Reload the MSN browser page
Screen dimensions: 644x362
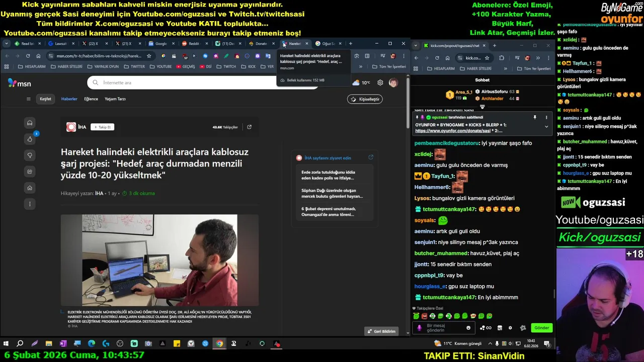pyautogui.click(x=28, y=56)
